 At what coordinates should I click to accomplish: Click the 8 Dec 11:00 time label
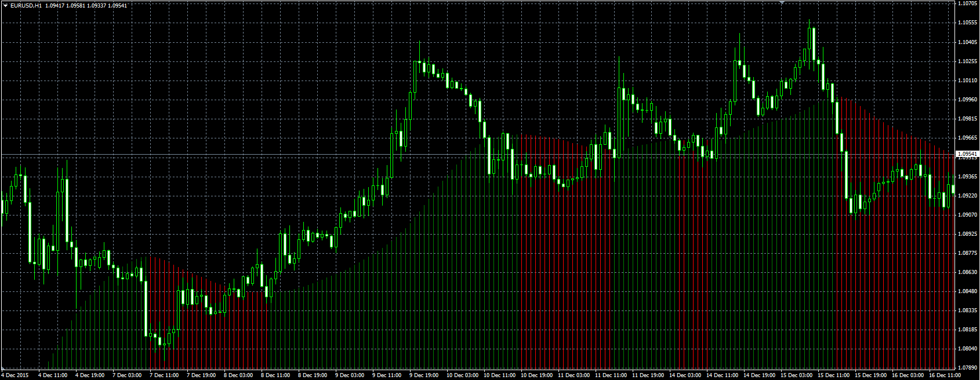coord(275,375)
